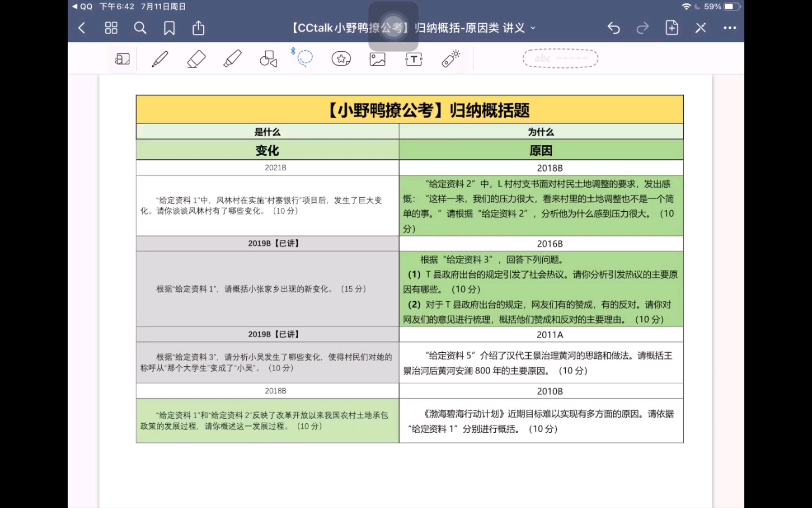Viewport: 812px width, 508px height.
Task: Open the thumbnail grid view
Action: point(111,28)
